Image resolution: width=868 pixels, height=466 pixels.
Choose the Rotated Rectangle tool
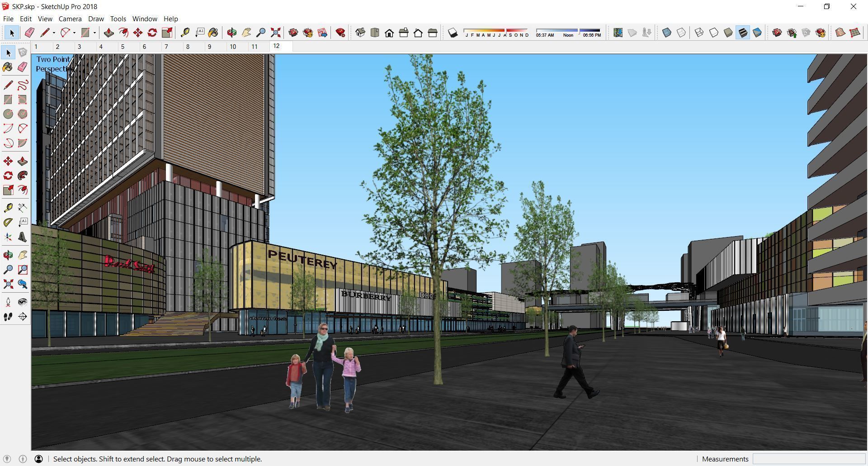(23, 100)
